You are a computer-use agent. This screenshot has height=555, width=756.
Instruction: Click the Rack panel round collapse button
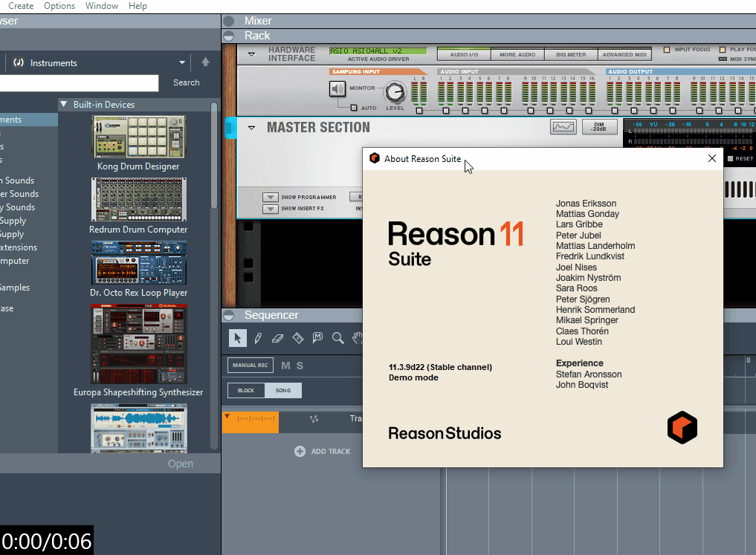(229, 36)
